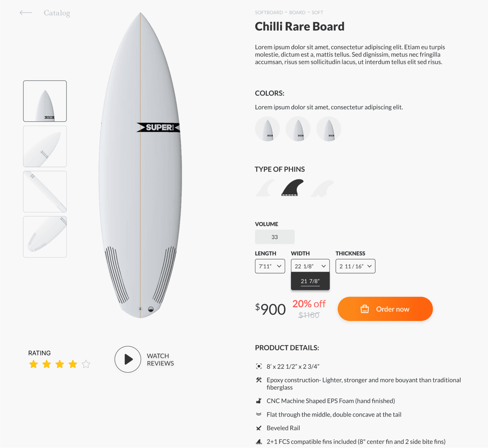
Task: Click the back arrow next to Catalog
Action: pos(26,13)
